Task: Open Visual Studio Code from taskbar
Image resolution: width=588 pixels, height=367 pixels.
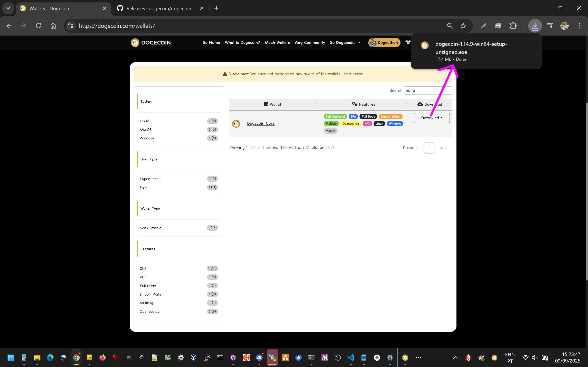Action: coord(351,358)
